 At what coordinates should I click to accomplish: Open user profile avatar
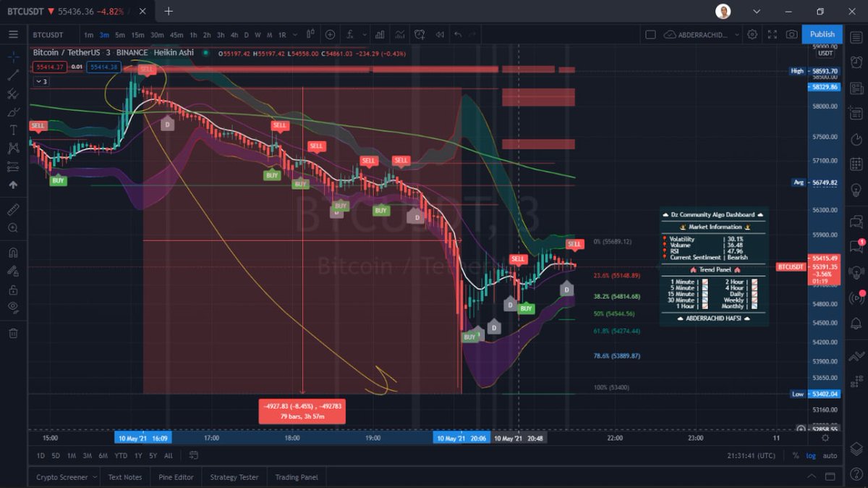(x=723, y=11)
